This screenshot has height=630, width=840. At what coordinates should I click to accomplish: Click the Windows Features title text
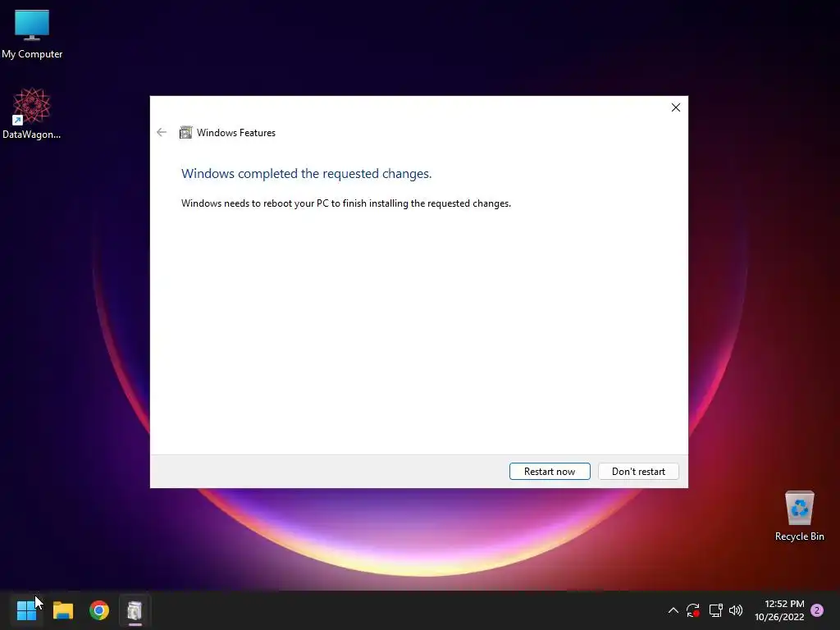click(236, 133)
